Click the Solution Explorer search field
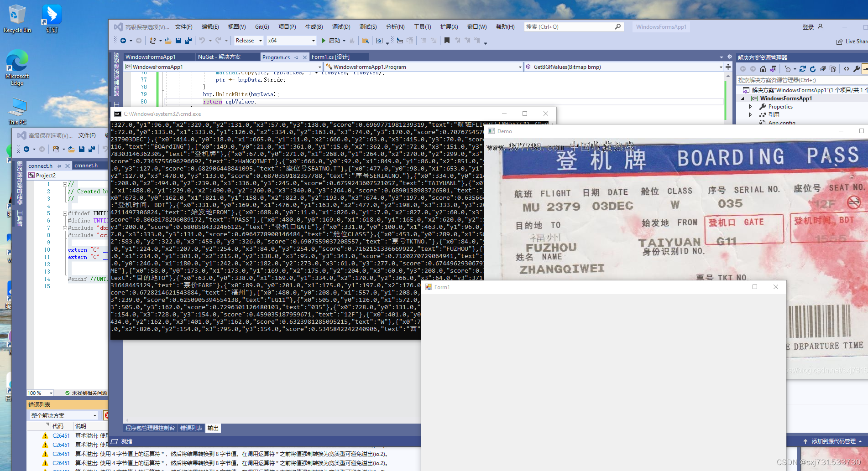Image resolution: width=868 pixels, height=471 pixels. (x=802, y=80)
